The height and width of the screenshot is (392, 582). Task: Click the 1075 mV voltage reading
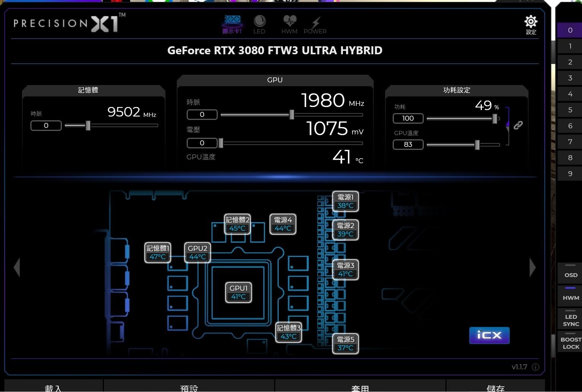pyautogui.click(x=335, y=129)
